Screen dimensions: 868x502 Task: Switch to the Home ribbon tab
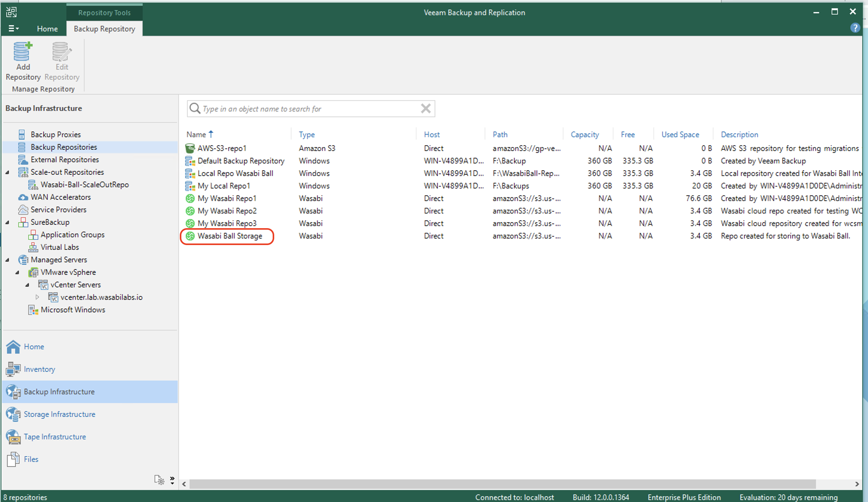47,28
